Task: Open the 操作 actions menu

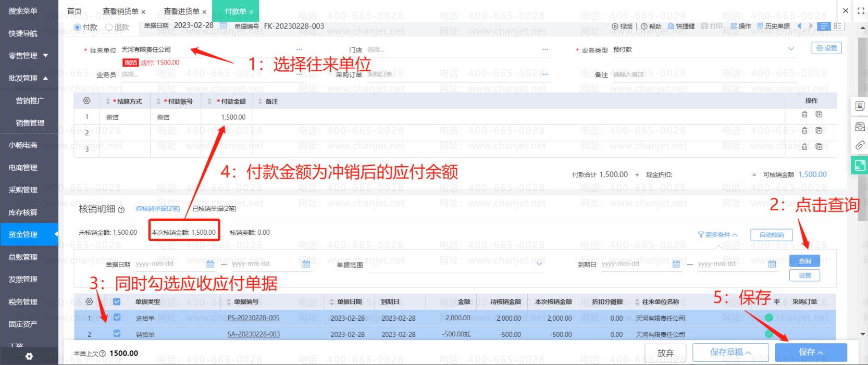Action: [741, 26]
